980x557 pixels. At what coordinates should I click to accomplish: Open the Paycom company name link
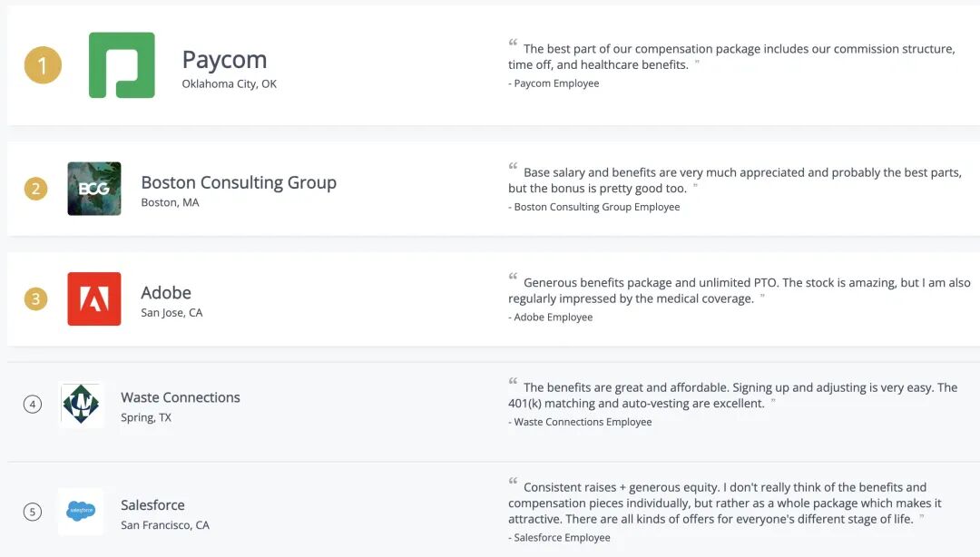(x=224, y=60)
